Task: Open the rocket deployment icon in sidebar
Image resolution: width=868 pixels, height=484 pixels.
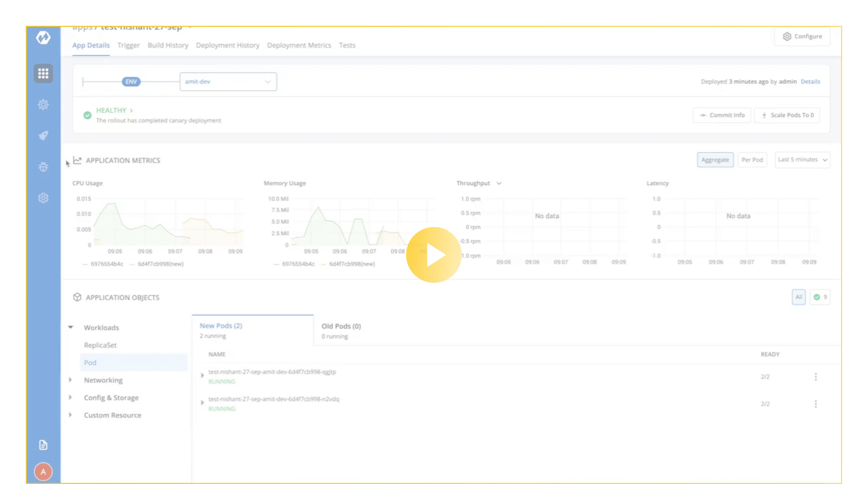Action: coord(43,136)
